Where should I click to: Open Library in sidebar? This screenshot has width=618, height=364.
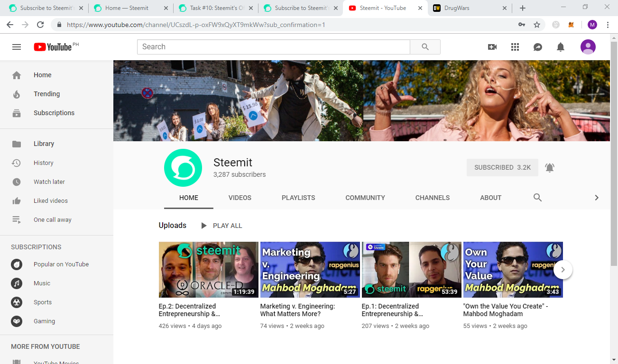coord(57,144)
